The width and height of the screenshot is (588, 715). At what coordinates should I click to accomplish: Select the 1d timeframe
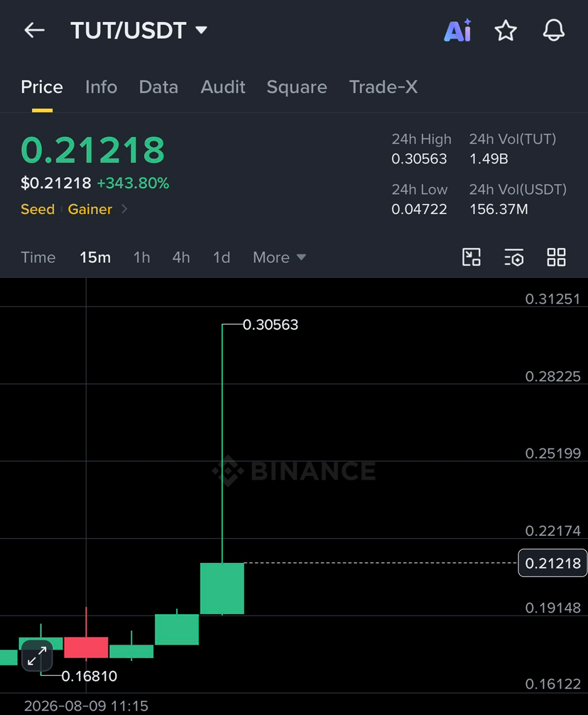(x=222, y=257)
